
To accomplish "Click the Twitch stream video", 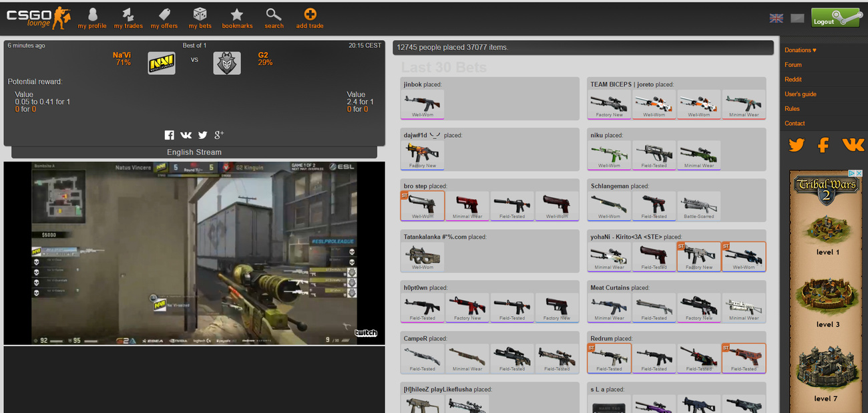I will click(x=194, y=253).
